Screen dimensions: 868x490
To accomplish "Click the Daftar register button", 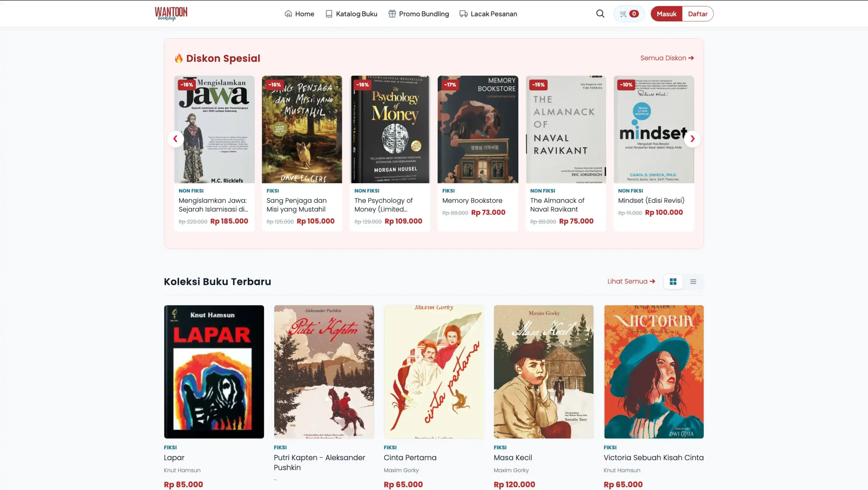I will [698, 14].
